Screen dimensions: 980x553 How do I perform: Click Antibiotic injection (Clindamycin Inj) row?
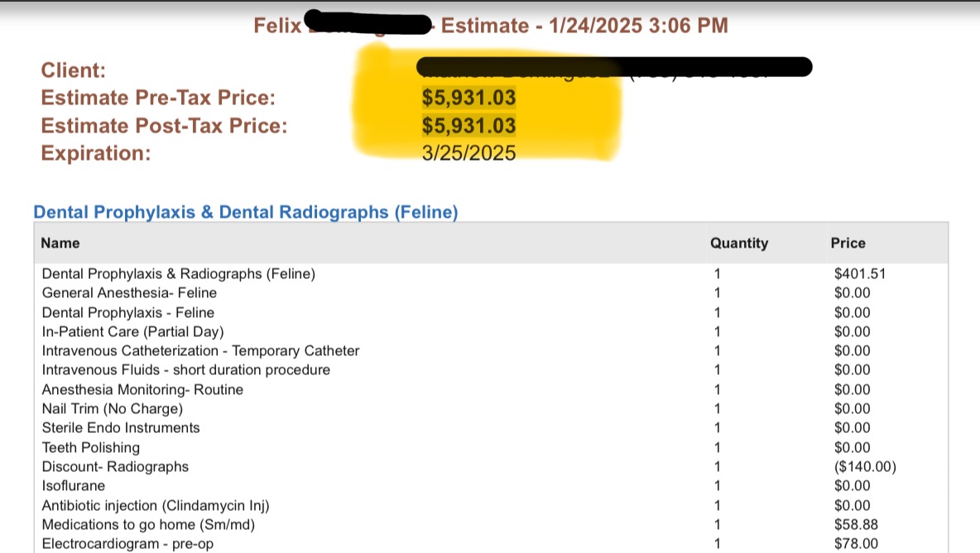(x=491, y=505)
